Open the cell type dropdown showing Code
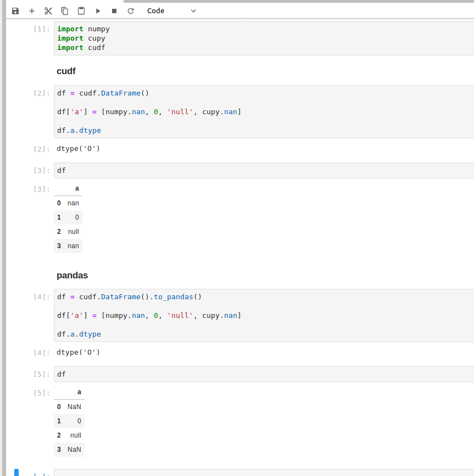The height and width of the screenshot is (476, 474). pos(171,11)
